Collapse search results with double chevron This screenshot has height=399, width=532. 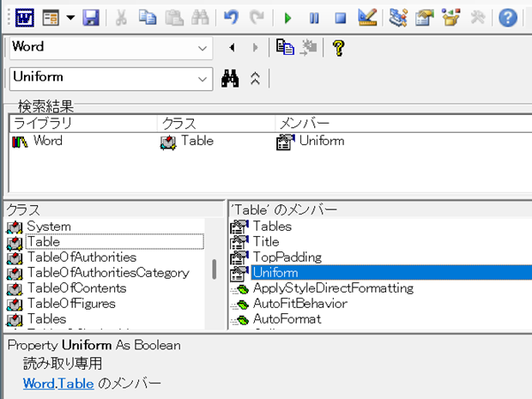click(255, 78)
